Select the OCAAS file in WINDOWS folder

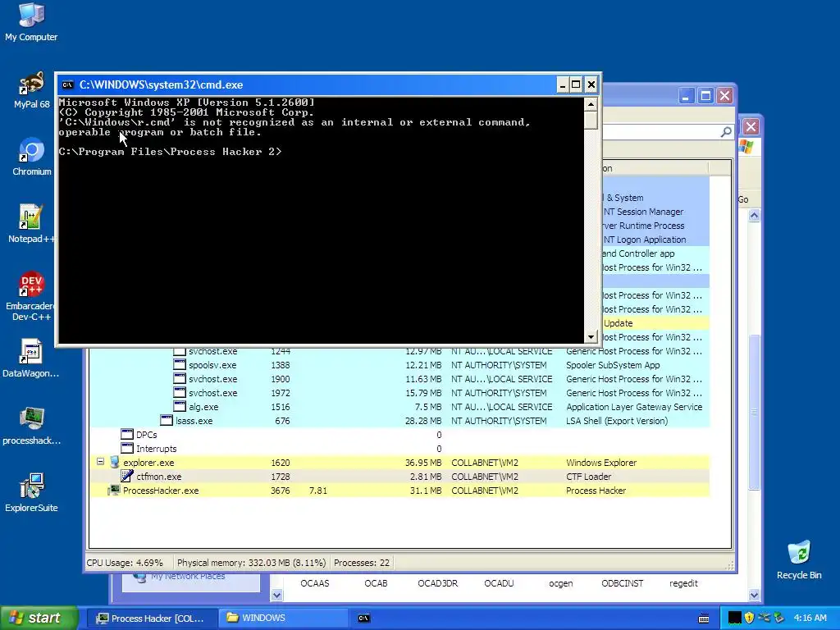[x=315, y=583]
